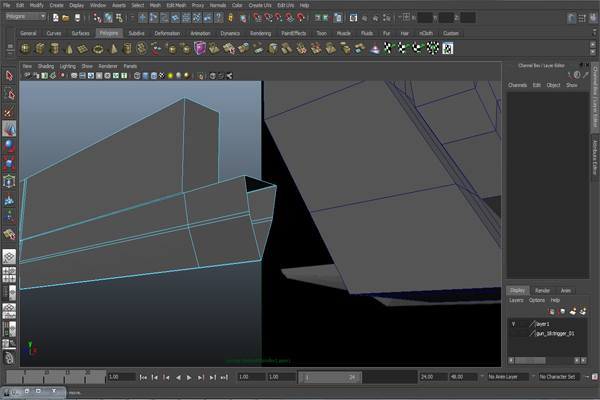The width and height of the screenshot is (600, 400).
Task: Open the No Anim Layer dropdown
Action: coord(508,377)
